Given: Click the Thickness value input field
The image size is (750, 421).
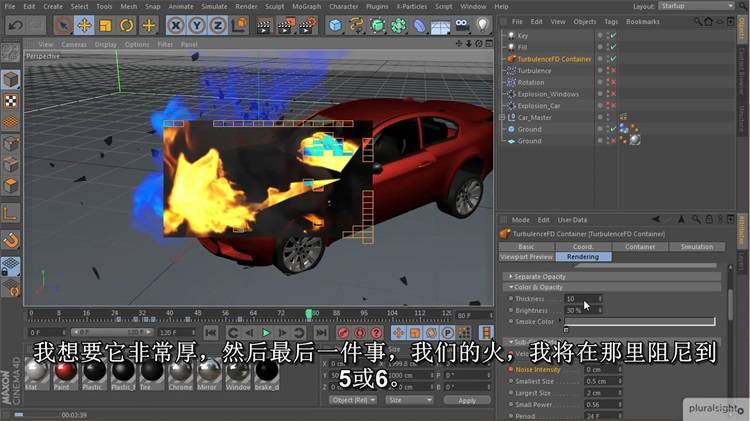Looking at the screenshot, I should pyautogui.click(x=576, y=299).
